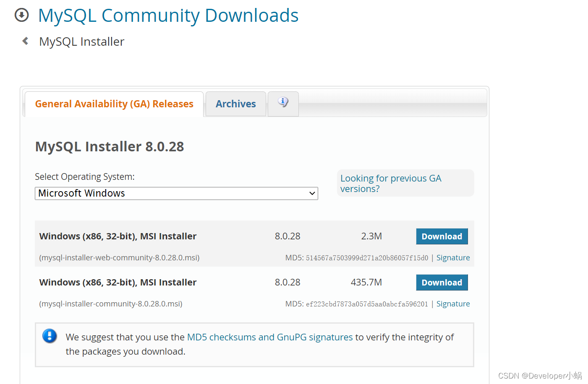Open the Select Operating System dropdown

[176, 193]
